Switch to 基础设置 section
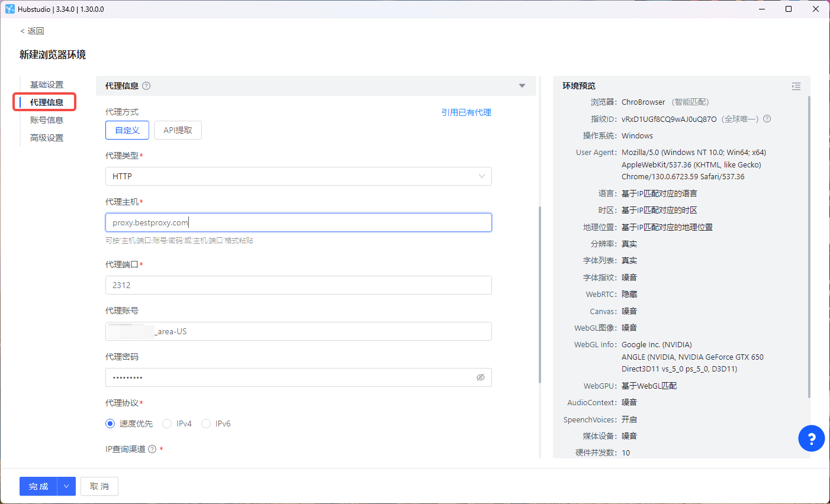 (47, 85)
